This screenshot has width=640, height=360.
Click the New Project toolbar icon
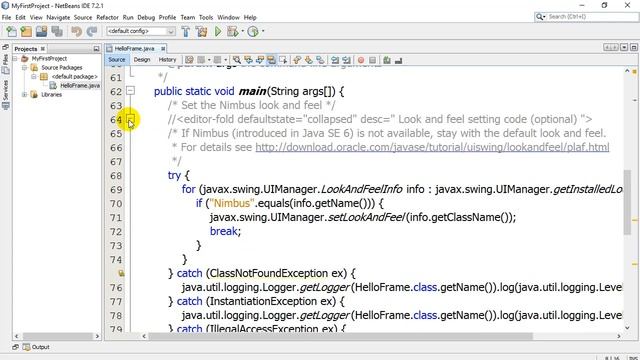[x=26, y=31]
